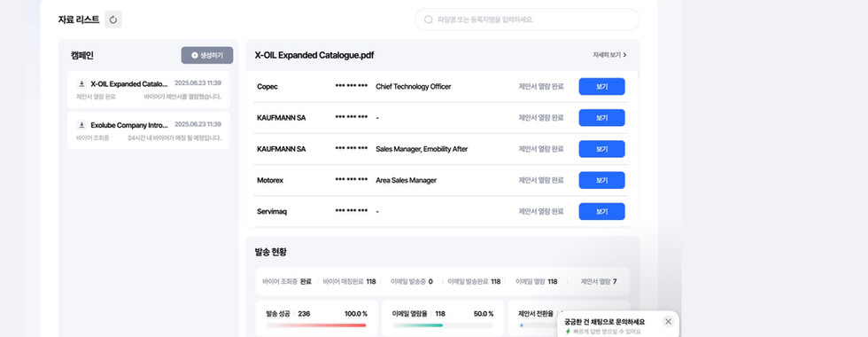The width and height of the screenshot is (868, 337).
Task: Select the X-OIL Expanded Catalo... campaign title
Action: [x=129, y=83]
